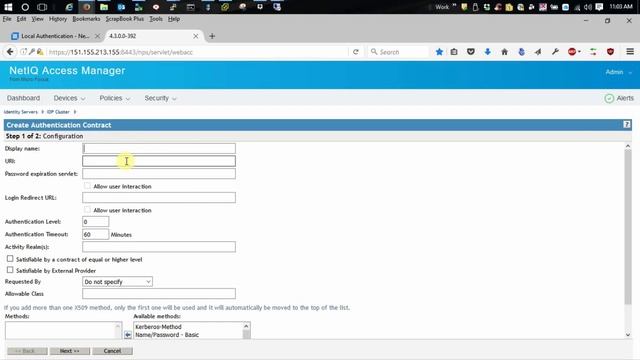Image resolution: width=640 pixels, height=360 pixels.
Task: Click the green Alerts check icon
Action: coord(609,98)
